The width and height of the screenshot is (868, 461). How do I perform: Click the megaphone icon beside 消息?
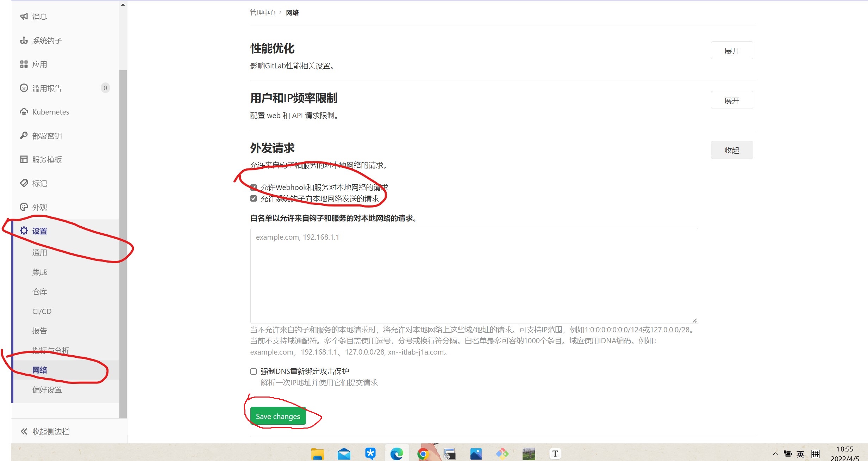(24, 17)
